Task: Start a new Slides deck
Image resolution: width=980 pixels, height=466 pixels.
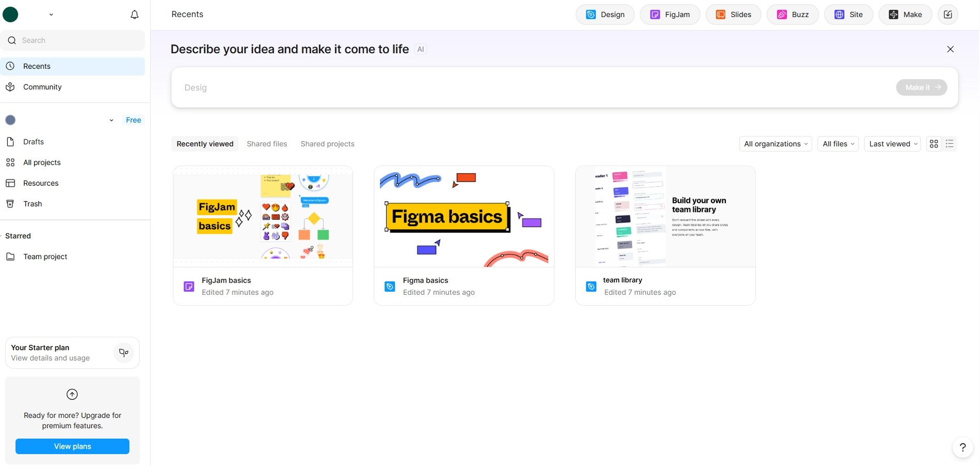Action: [x=733, y=14]
